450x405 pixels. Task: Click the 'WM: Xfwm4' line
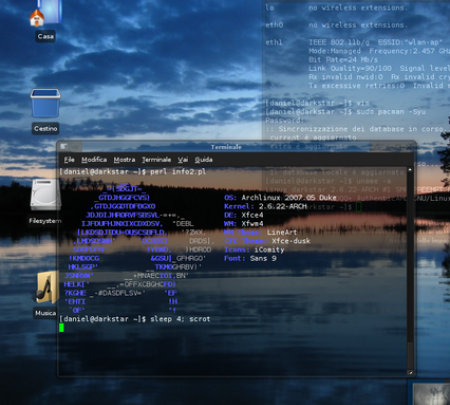244,224
